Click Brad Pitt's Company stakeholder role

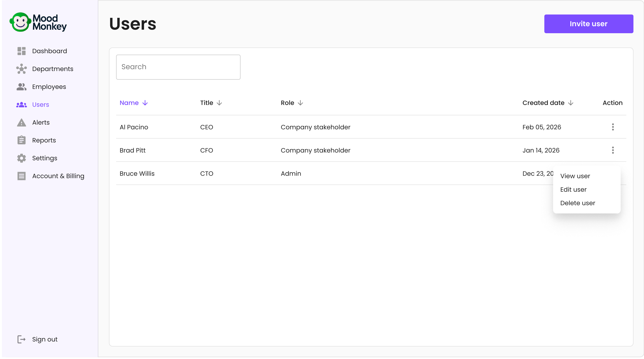click(x=316, y=150)
